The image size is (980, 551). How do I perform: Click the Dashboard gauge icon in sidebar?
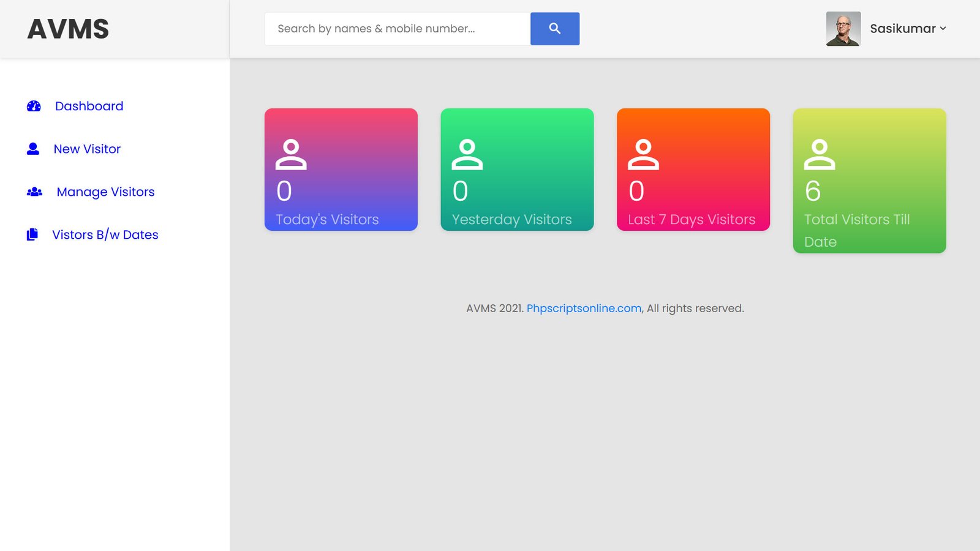click(34, 106)
